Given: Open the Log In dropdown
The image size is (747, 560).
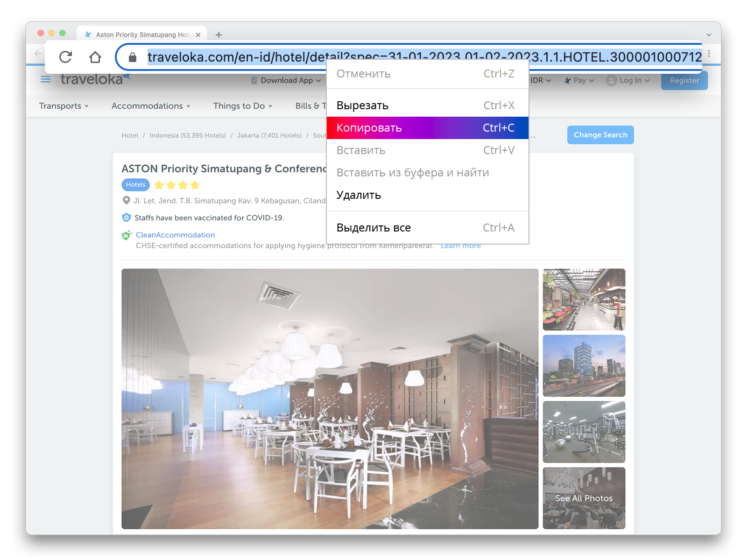Looking at the screenshot, I should point(628,80).
